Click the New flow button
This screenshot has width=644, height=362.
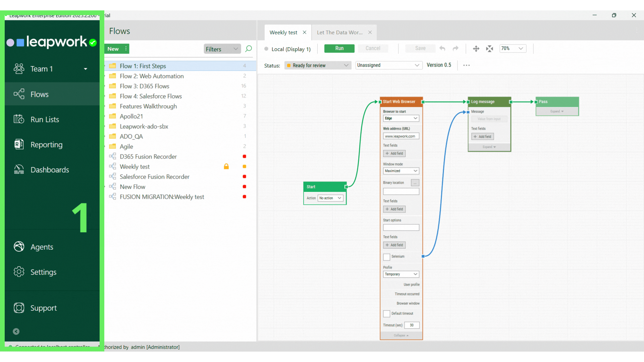pyautogui.click(x=113, y=49)
